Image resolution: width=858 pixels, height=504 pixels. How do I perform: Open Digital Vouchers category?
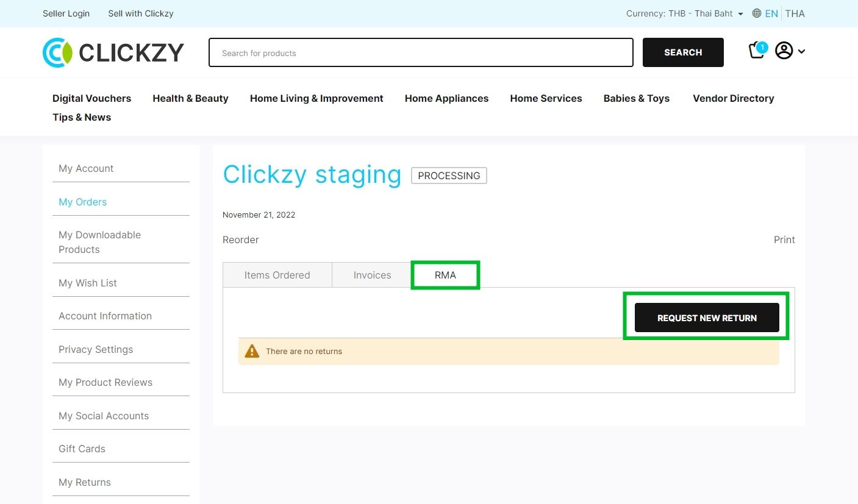click(91, 98)
